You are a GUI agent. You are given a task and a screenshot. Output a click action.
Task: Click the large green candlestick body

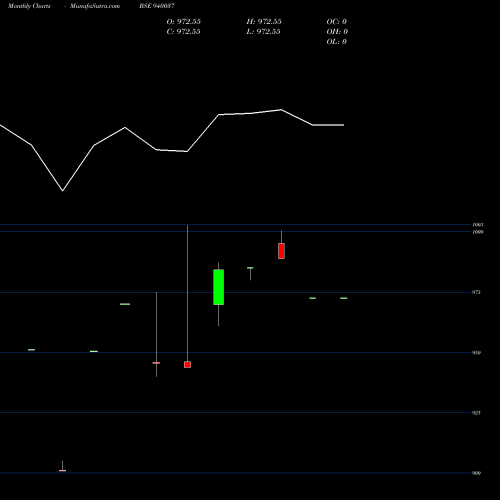click(219, 287)
